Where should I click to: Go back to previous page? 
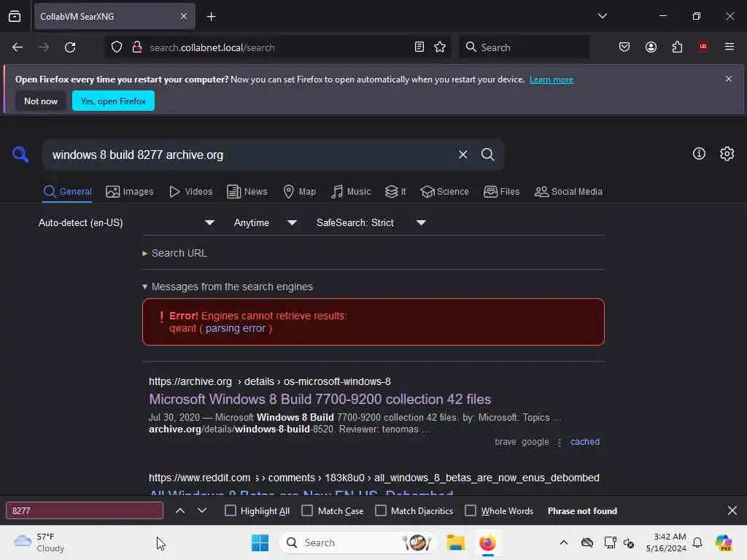[18, 47]
